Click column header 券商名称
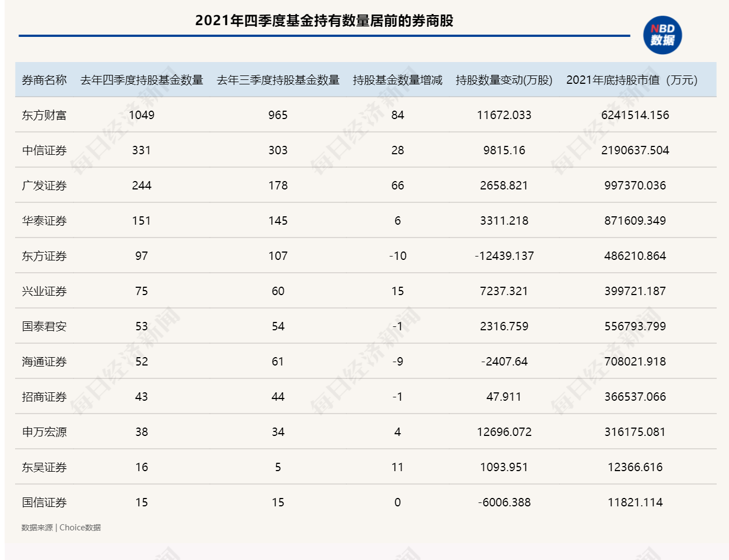This screenshot has width=729, height=560. [x=44, y=80]
